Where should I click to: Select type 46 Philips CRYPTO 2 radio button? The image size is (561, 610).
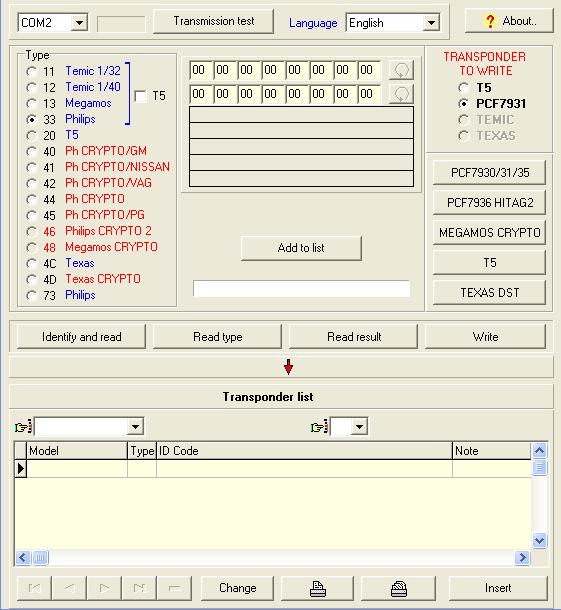32,231
